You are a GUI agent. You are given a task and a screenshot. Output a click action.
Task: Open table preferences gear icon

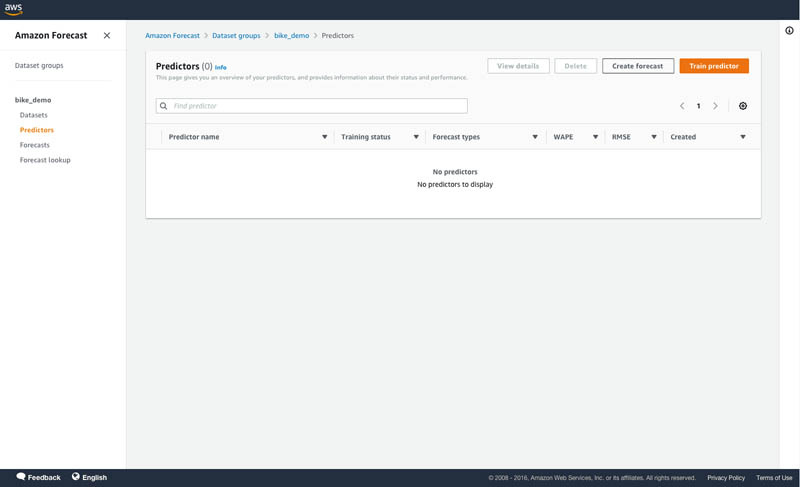click(x=743, y=106)
